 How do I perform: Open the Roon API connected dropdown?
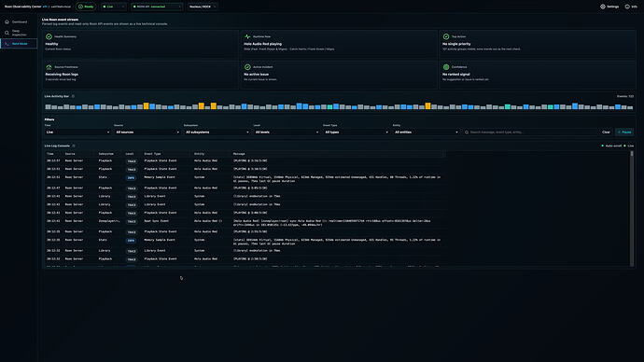[x=157, y=7]
